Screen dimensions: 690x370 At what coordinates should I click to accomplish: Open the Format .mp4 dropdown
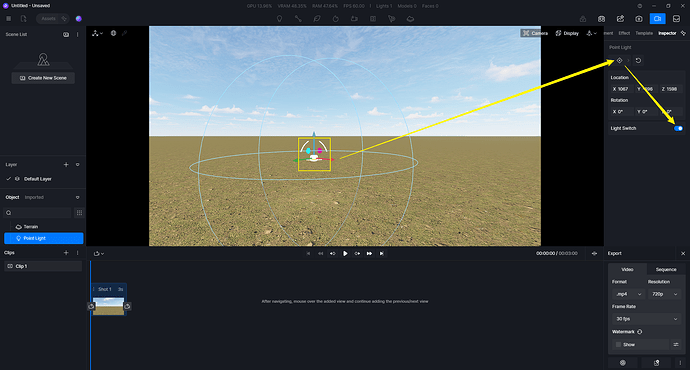(628, 294)
